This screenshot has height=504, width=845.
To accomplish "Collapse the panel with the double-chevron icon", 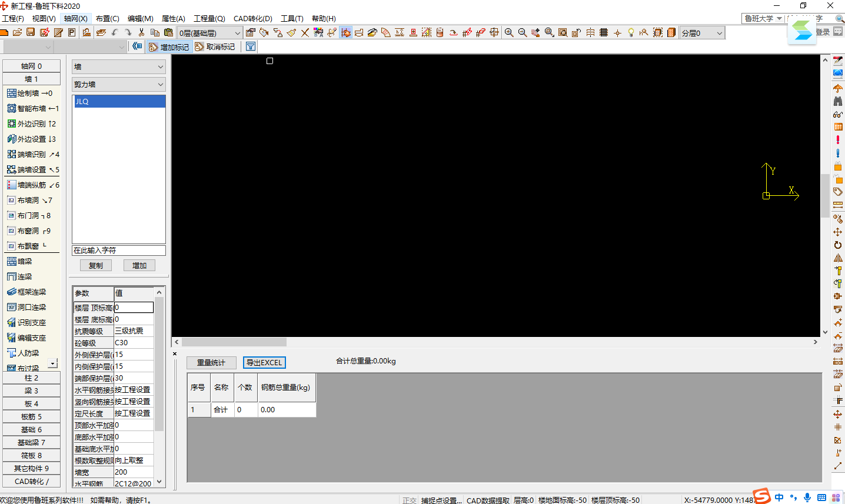I will click(137, 46).
